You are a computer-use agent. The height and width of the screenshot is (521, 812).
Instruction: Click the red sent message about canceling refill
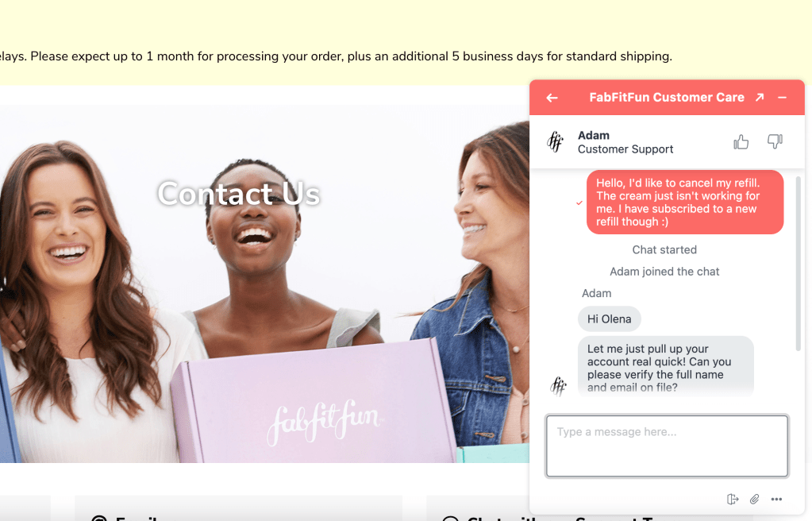tap(685, 203)
